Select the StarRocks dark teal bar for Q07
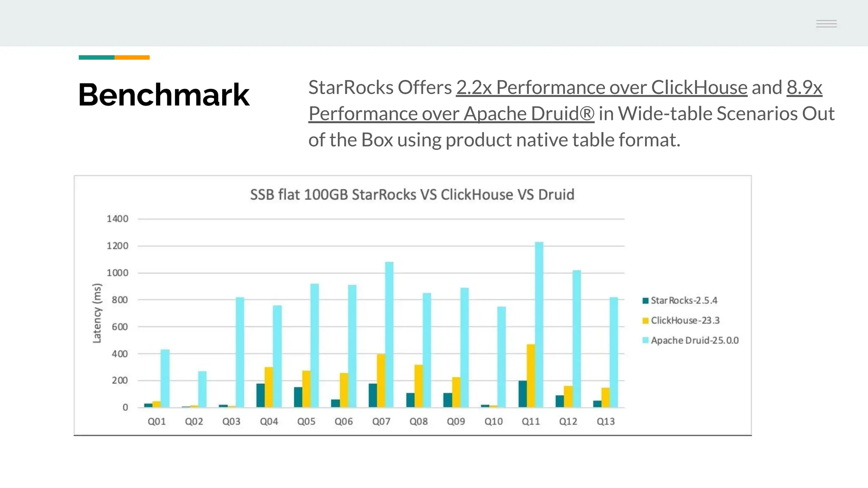868x488 pixels. point(373,396)
